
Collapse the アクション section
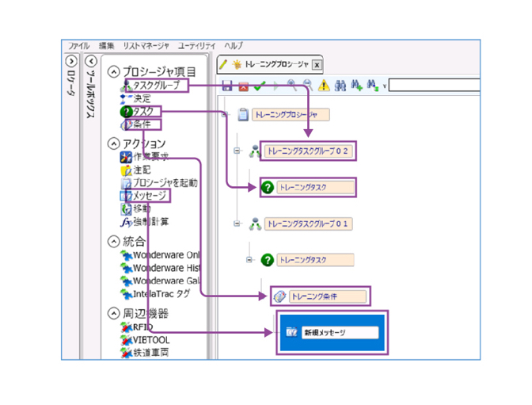(113, 143)
